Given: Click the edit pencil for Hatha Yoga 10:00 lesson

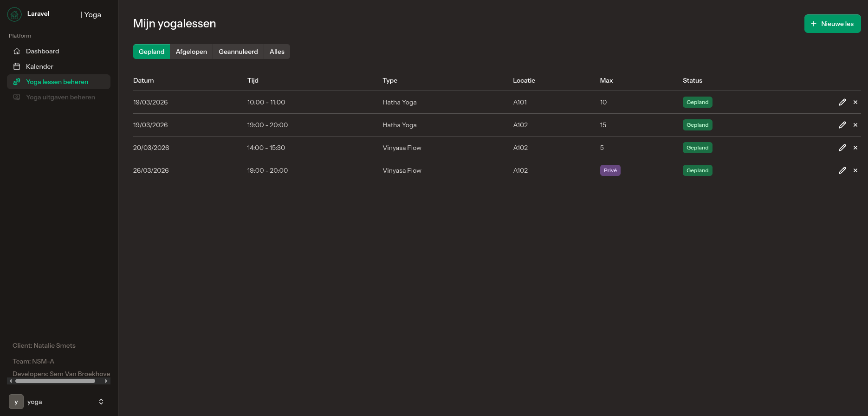Looking at the screenshot, I should click(x=842, y=102).
